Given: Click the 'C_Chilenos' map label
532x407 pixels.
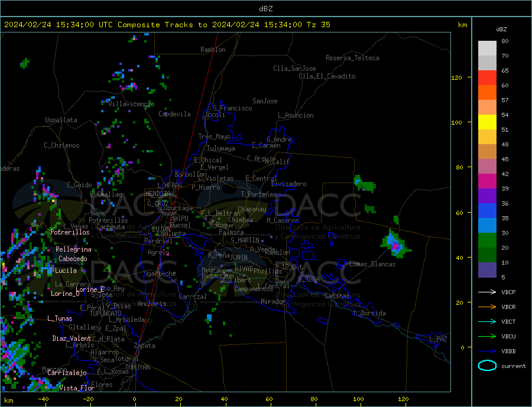Looking at the screenshot, I should coord(61,145).
